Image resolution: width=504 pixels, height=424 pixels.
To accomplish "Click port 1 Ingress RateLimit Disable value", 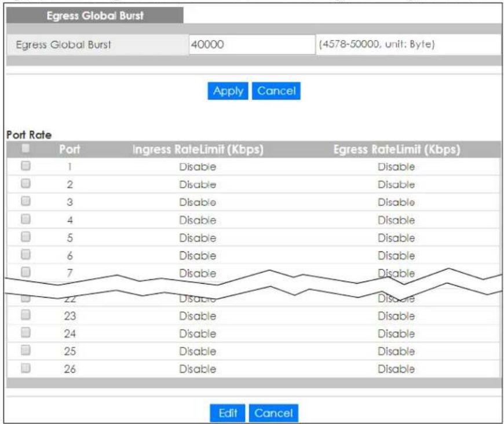I will click(x=198, y=167).
